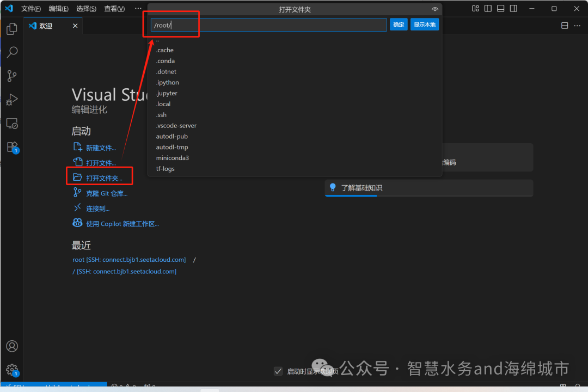Select the .cache folder entry
Viewport: 588px width, 392px height.
click(x=295, y=50)
